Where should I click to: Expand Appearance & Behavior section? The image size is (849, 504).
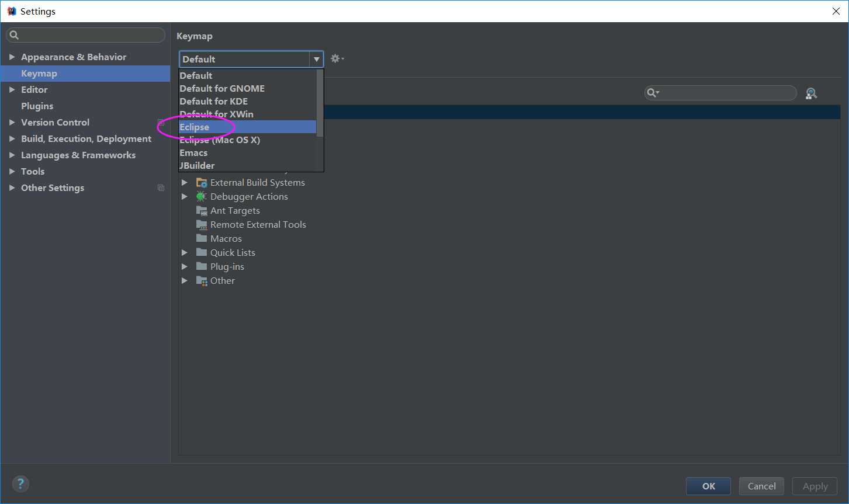pos(12,57)
